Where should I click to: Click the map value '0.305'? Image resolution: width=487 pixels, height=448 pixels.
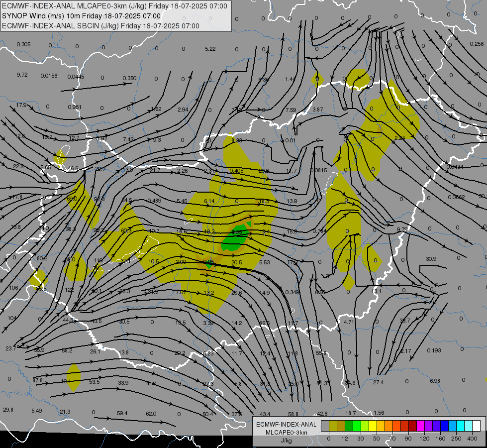pyautogui.click(x=23, y=44)
